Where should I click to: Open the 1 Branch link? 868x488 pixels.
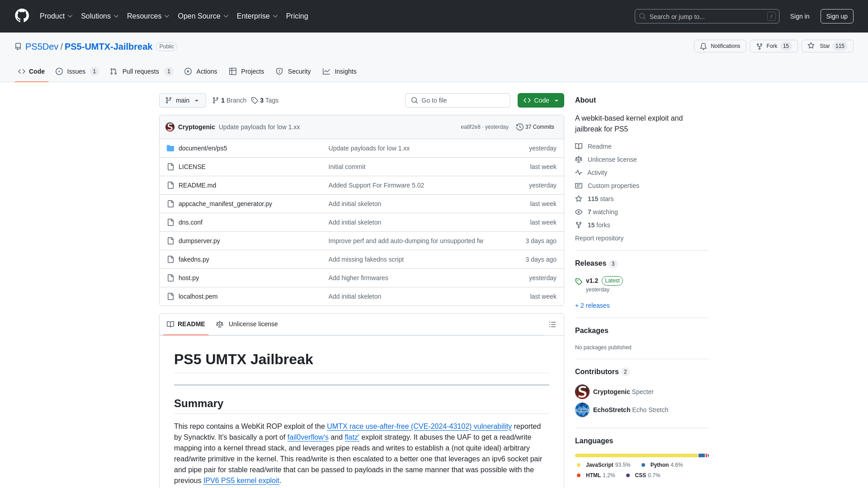(229, 100)
